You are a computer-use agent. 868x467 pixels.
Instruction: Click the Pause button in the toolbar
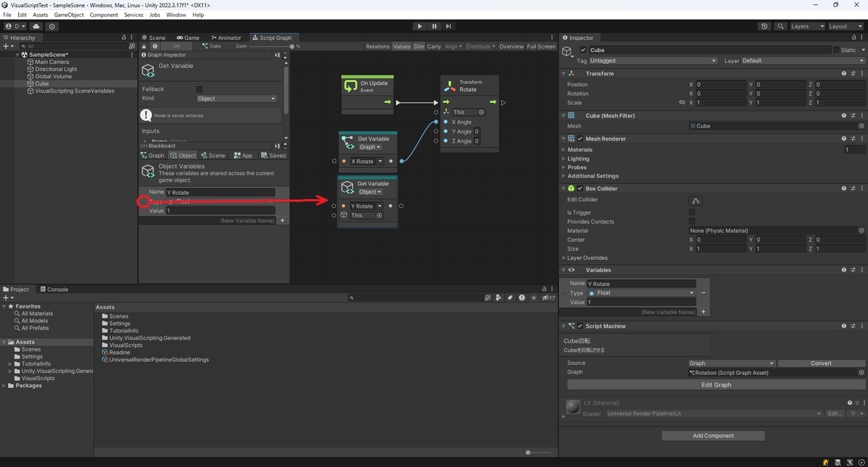tap(434, 26)
